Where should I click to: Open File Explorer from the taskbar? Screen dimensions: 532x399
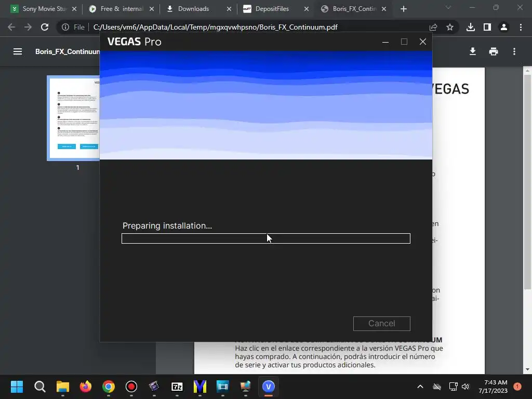[63, 387]
